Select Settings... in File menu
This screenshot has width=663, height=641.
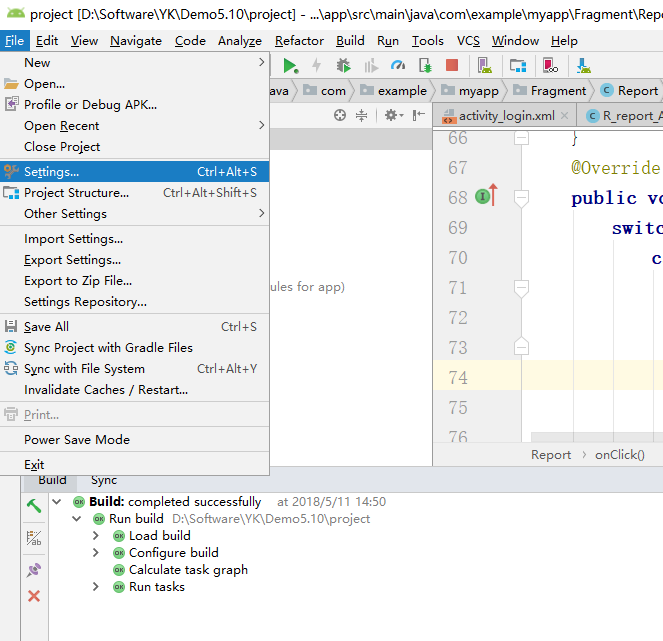(x=134, y=172)
